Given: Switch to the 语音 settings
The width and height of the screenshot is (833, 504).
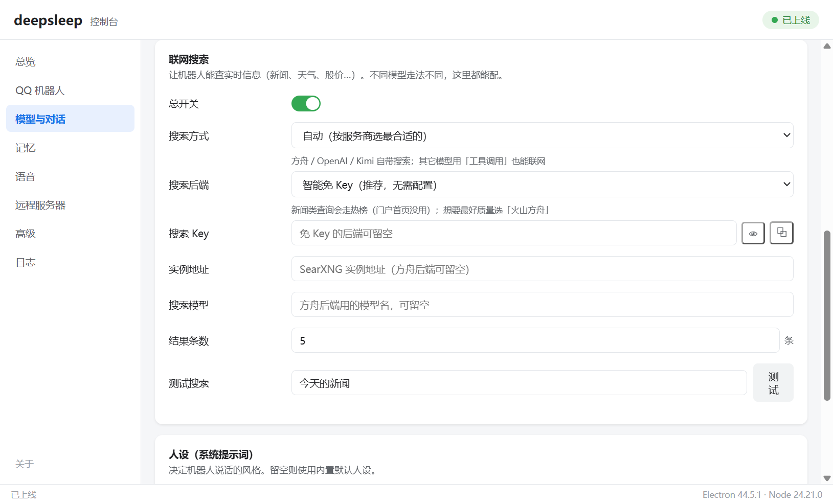Looking at the screenshot, I should click(x=70, y=176).
